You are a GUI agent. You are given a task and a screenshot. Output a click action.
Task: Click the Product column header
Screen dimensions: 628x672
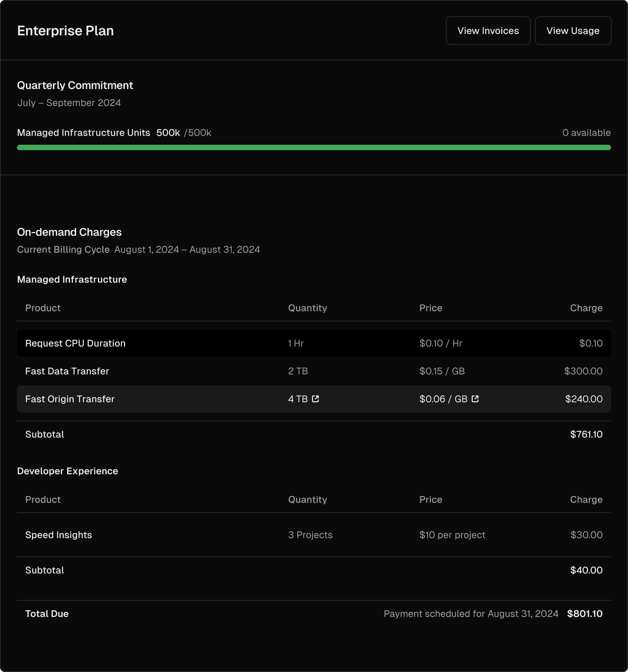coord(43,308)
